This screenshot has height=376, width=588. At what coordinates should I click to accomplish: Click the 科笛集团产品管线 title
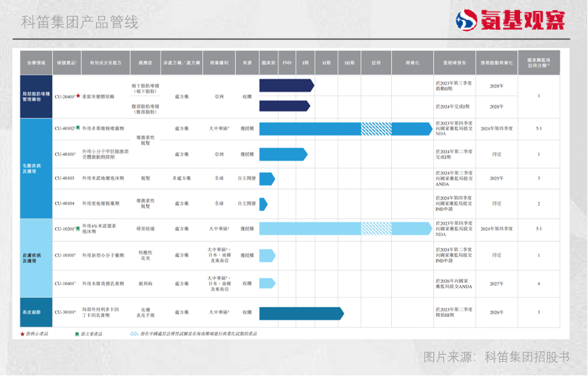(80, 22)
